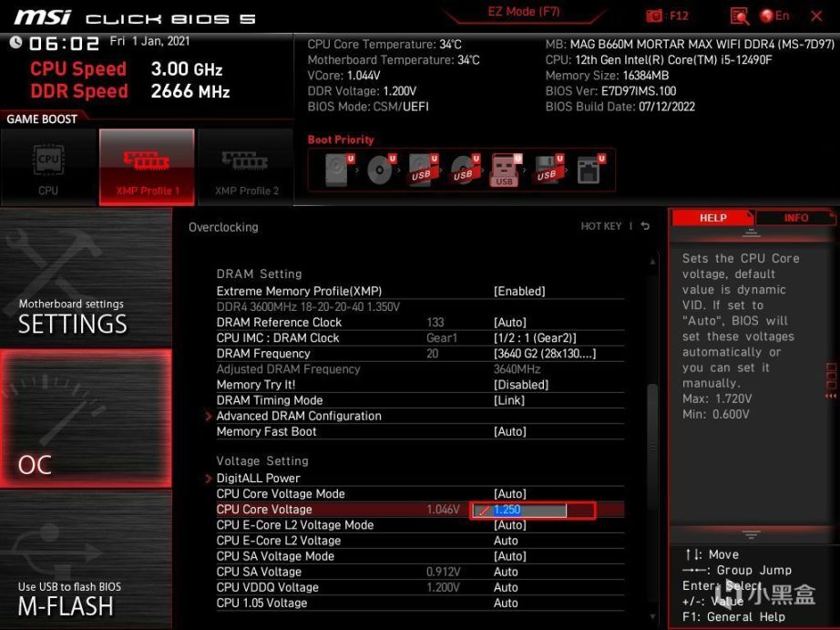840x630 pixels.
Task: Open DRAM Reference Clock [Auto] options
Action: pyautogui.click(x=510, y=322)
